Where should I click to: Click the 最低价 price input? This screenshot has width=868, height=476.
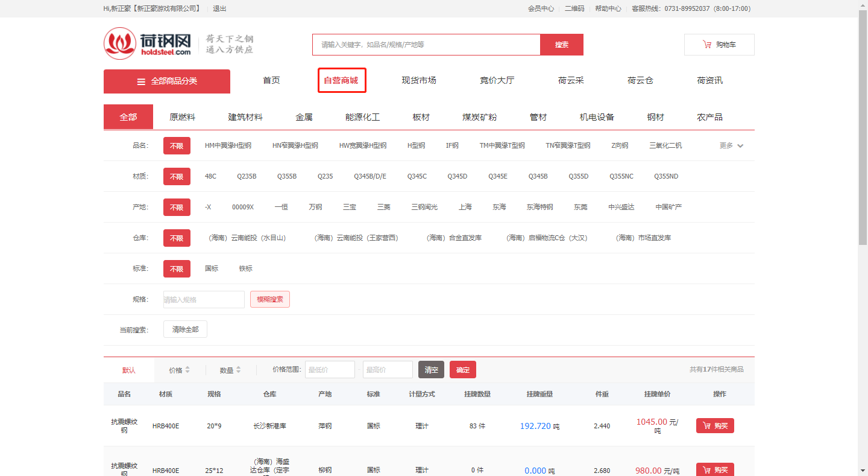330,370
